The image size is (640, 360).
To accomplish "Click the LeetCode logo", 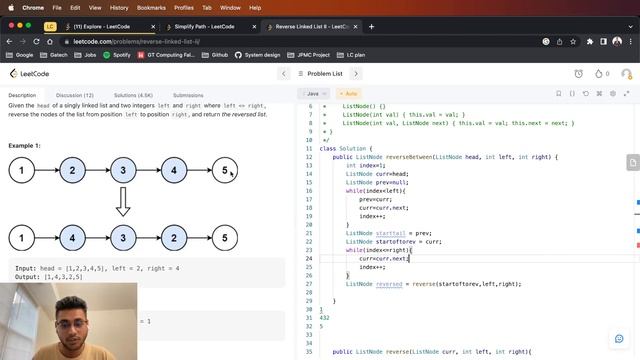I will (x=29, y=73).
